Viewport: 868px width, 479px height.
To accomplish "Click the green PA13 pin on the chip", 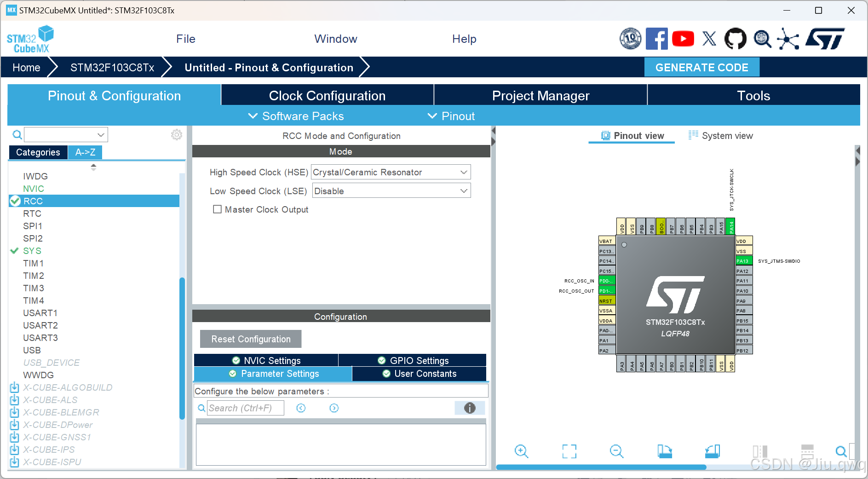I will click(x=744, y=261).
